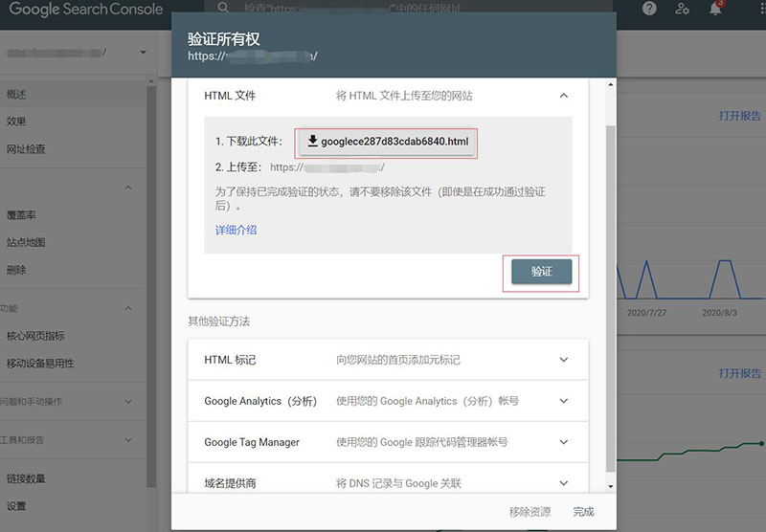Image resolution: width=766 pixels, height=532 pixels.
Task: Click lower 打开报告 link in background
Action: pos(739,373)
